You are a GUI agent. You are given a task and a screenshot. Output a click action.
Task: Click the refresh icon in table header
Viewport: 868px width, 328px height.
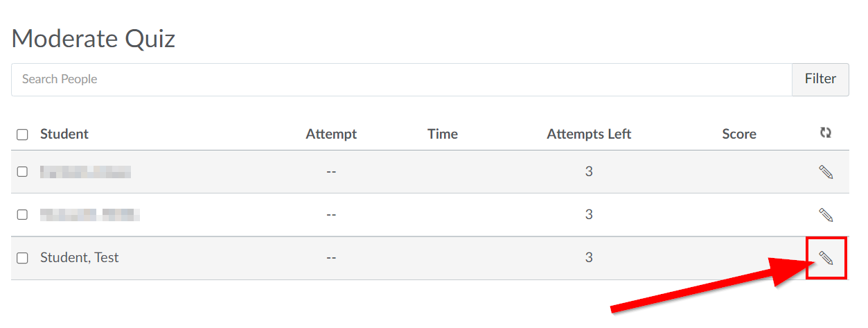[825, 133]
